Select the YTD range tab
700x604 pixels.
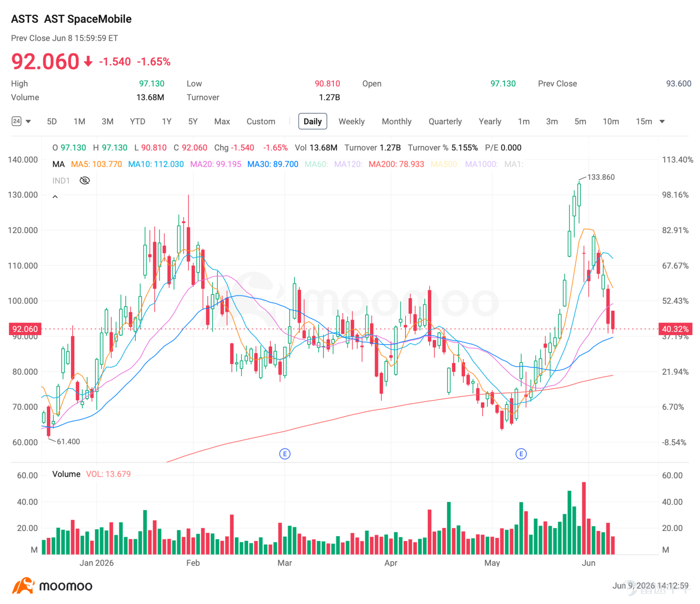click(x=137, y=122)
